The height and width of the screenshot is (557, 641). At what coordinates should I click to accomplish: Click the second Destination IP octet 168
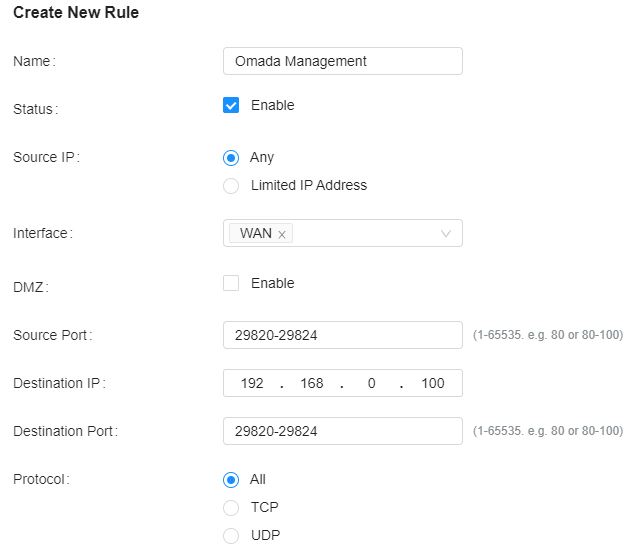[312, 383]
